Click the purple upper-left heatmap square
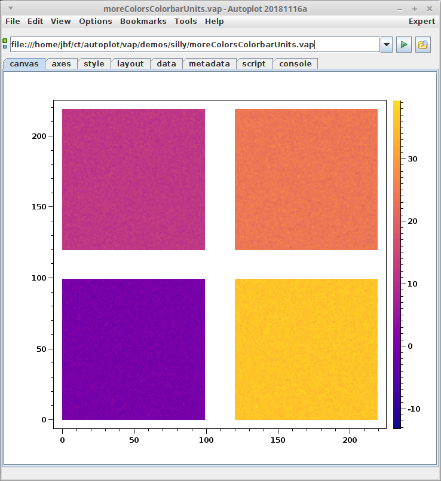 pyautogui.click(x=133, y=179)
